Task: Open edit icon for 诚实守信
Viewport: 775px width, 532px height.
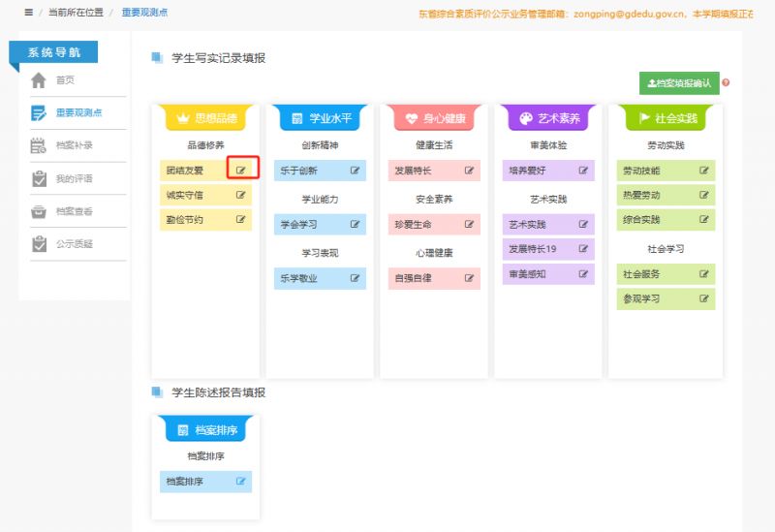Action: pos(240,195)
